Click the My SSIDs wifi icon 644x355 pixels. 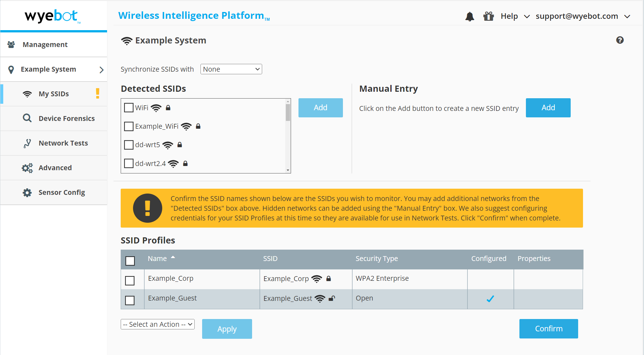point(27,94)
